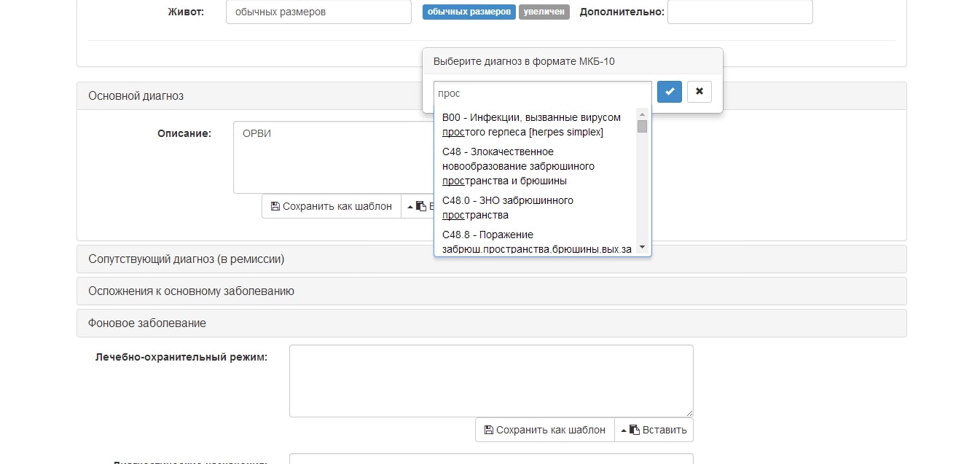Image resolution: width=980 pixels, height=464 pixels.
Task: Toggle the 'увеличен' gray tag
Action: [544, 12]
